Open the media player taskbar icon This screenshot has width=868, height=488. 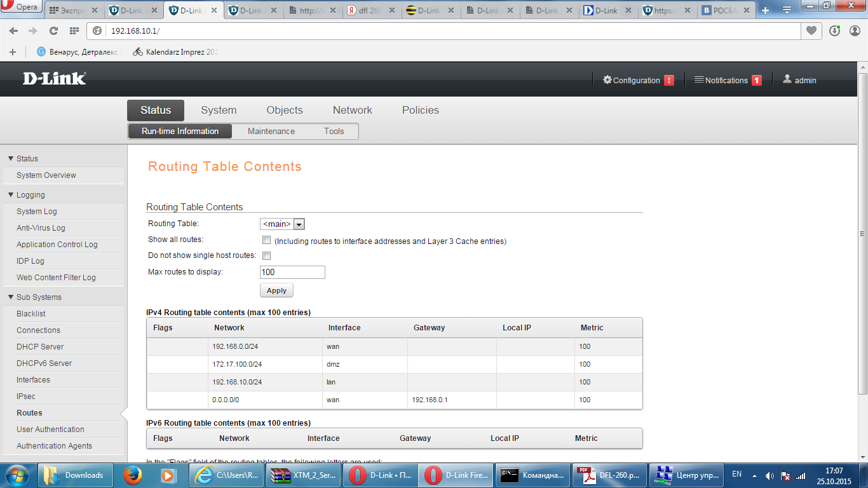coord(168,475)
